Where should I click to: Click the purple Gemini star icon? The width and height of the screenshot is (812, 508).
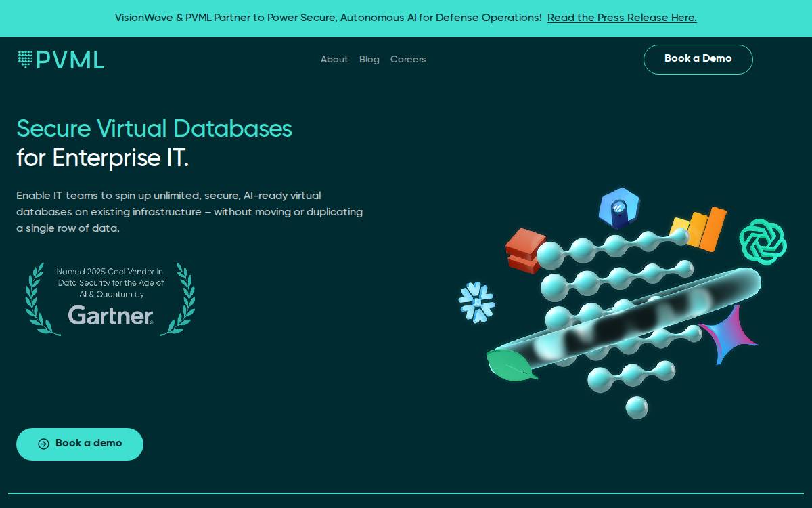click(x=729, y=334)
